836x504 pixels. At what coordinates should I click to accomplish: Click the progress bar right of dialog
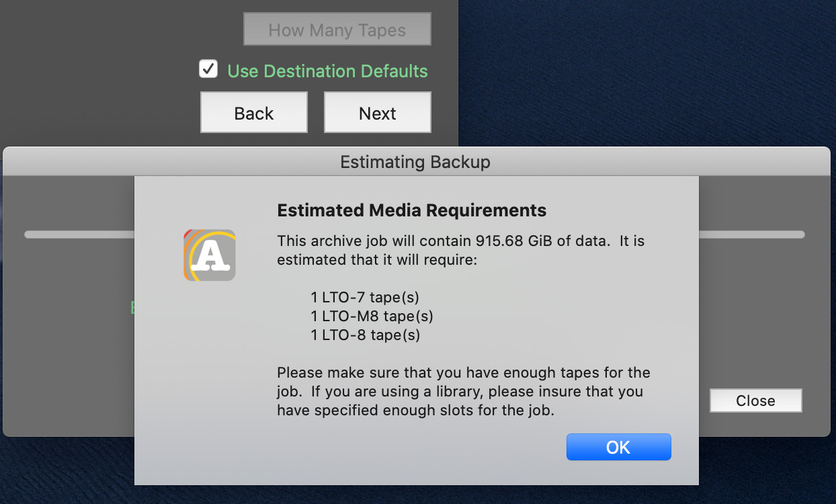(x=751, y=235)
